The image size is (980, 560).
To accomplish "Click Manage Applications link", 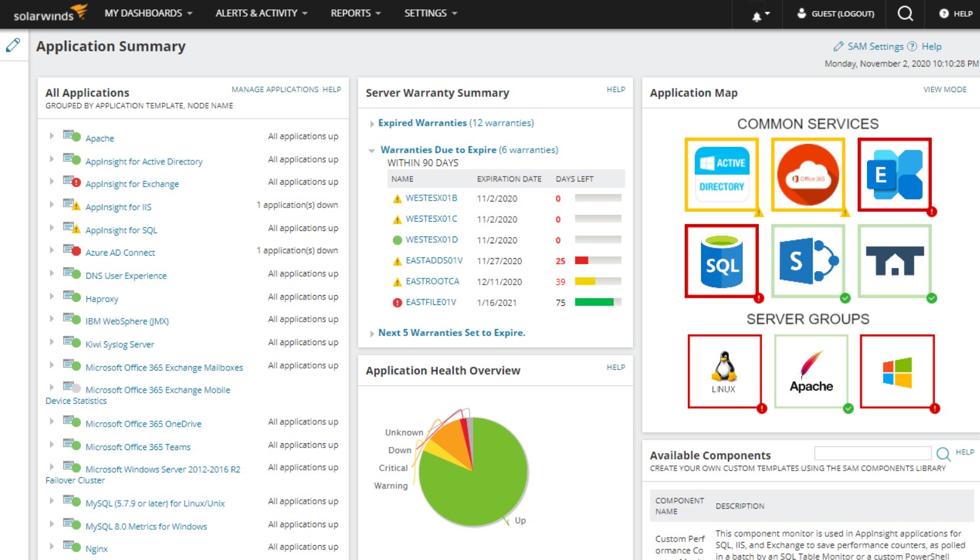I will [275, 90].
